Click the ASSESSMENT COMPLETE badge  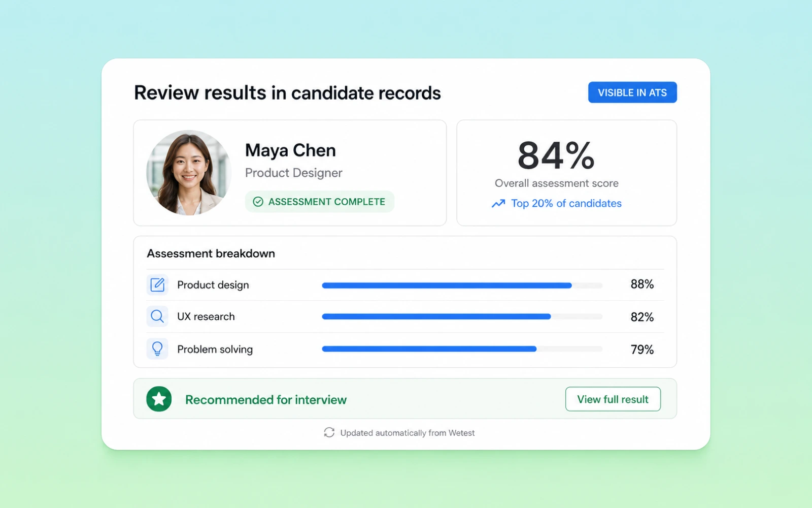pos(320,202)
